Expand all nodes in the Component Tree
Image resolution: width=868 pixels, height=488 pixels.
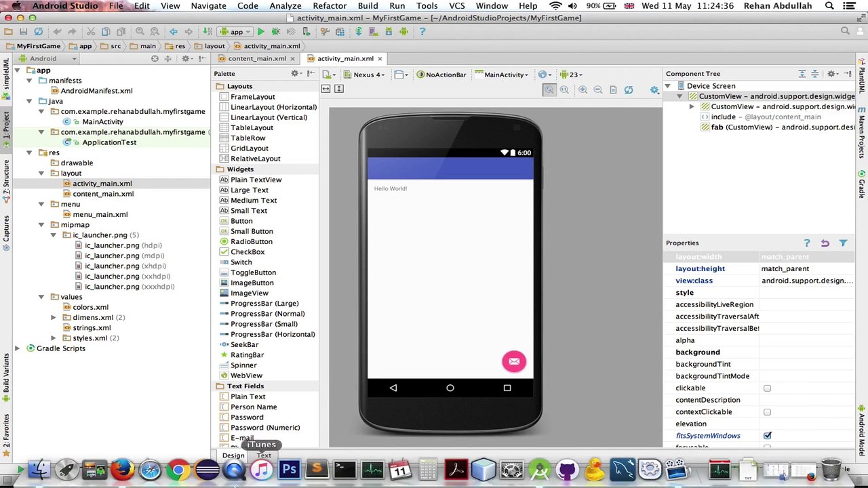point(802,74)
